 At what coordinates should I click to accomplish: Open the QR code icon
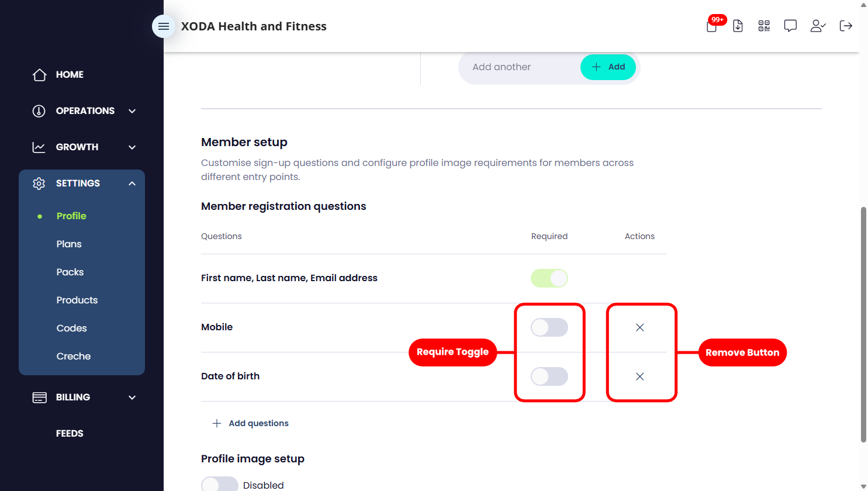[x=764, y=26]
